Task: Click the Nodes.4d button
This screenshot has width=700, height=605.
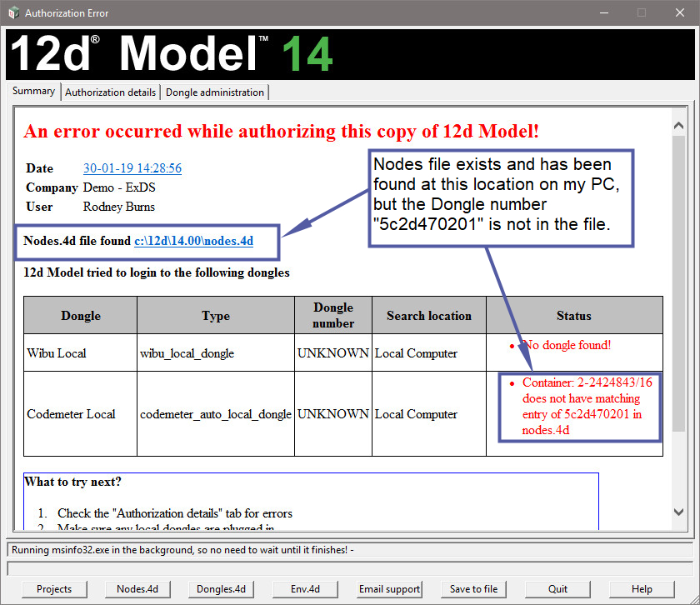Action: pos(137,589)
